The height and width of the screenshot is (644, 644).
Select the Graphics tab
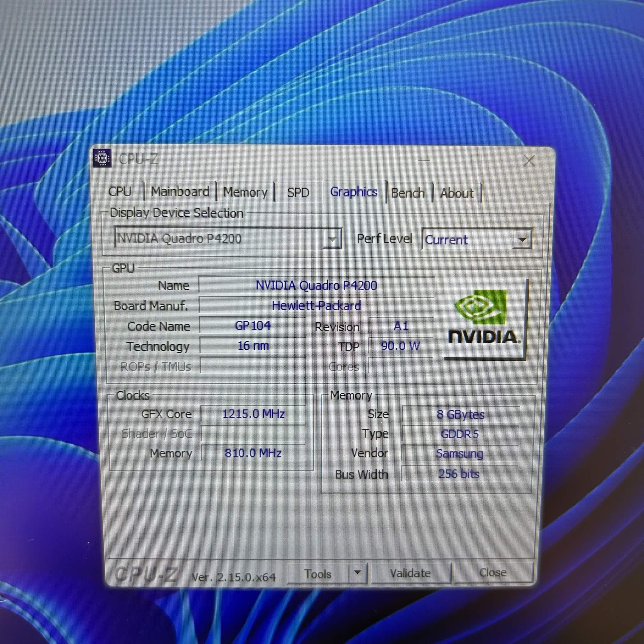pyautogui.click(x=354, y=192)
